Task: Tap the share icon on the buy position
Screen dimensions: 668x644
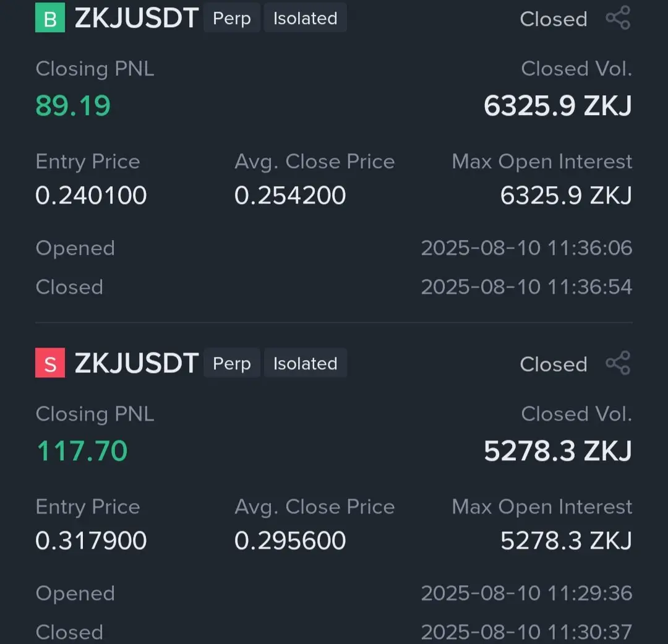Action: click(x=618, y=18)
